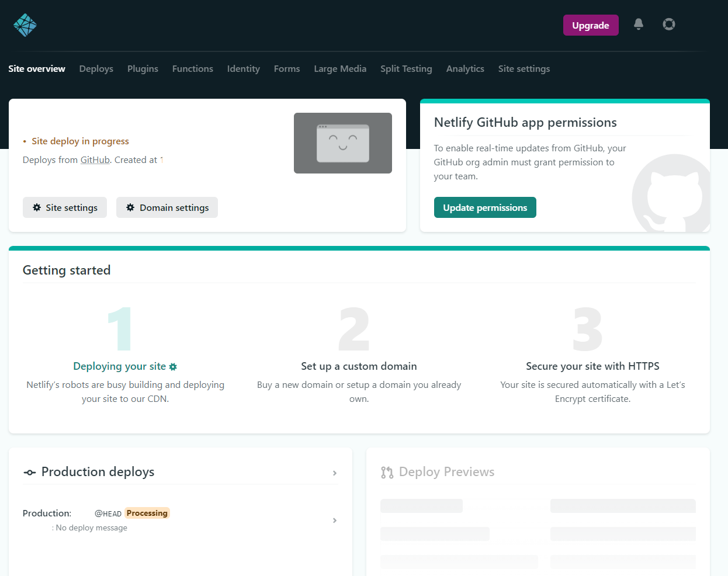Click the large step number 3
This screenshot has width=728, height=576.
(x=587, y=329)
